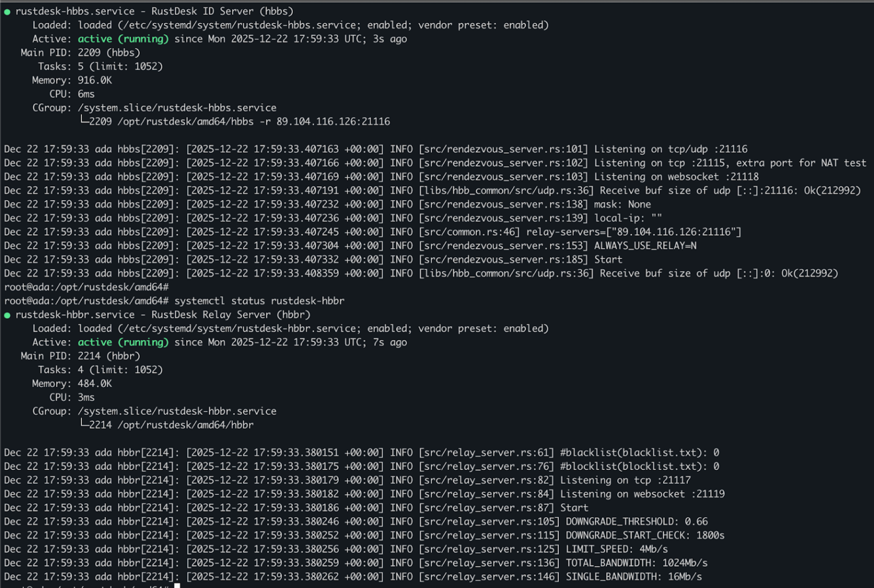Click the "Listening on websocket :21118" log message
Screen dimensions: 874x588
point(676,177)
